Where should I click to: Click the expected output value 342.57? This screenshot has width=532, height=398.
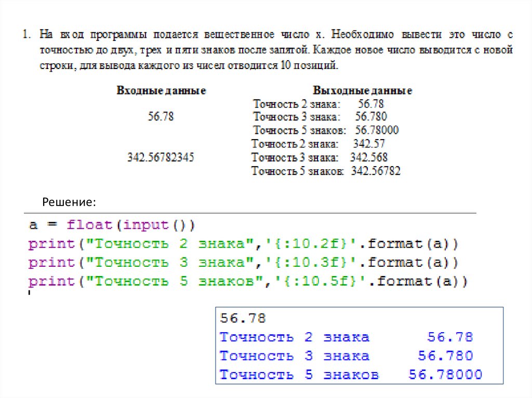[369, 144]
